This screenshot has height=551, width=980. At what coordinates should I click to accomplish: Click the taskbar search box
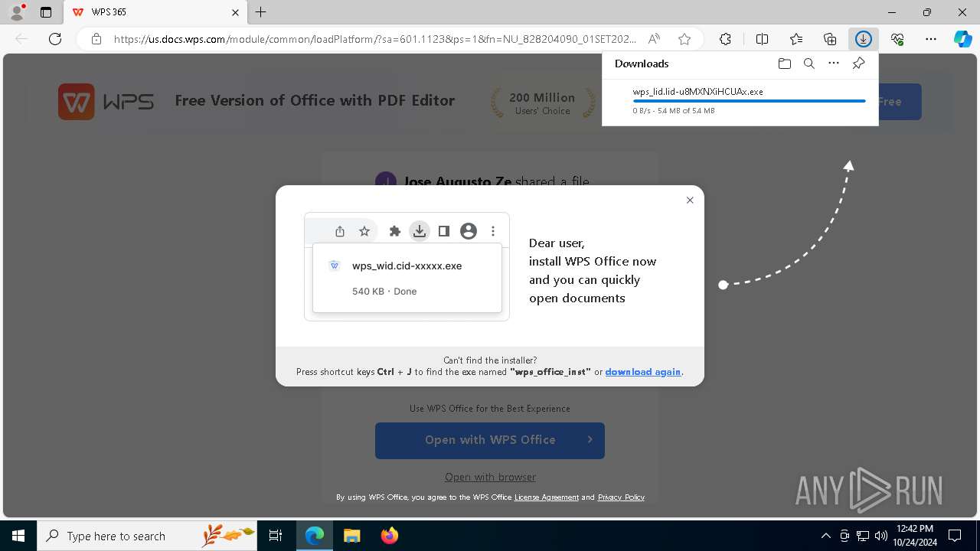click(x=147, y=536)
